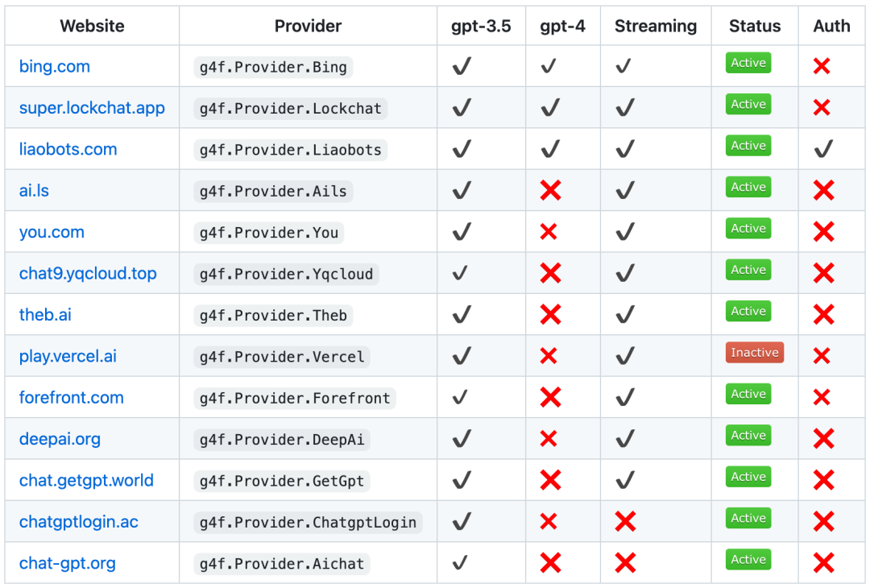The height and width of the screenshot is (588, 870).
Task: Click the g4f.Provider.ChatgptLogin code label
Action: (308, 523)
